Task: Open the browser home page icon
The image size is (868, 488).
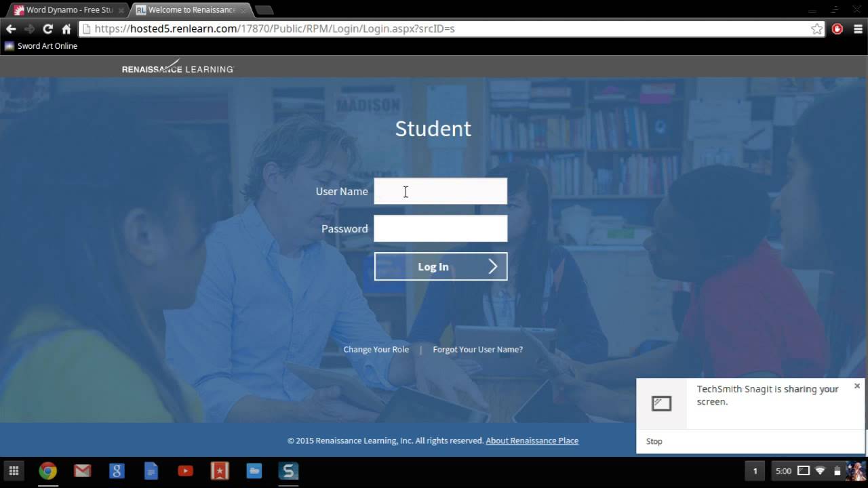Action: pyautogui.click(x=66, y=29)
